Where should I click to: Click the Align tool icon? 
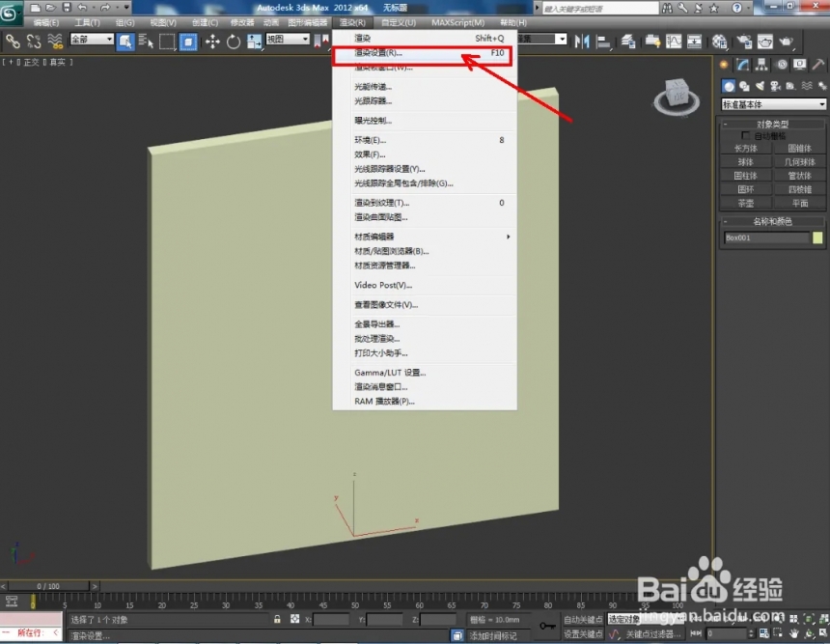point(603,42)
